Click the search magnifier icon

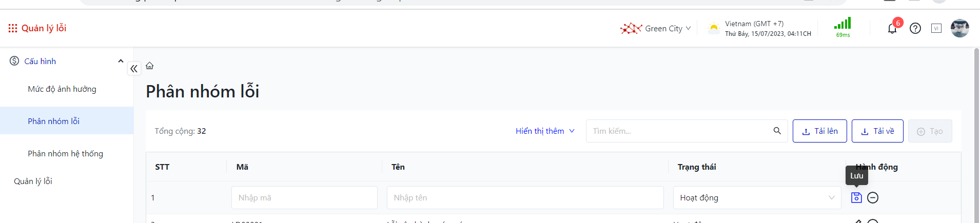[x=777, y=131]
